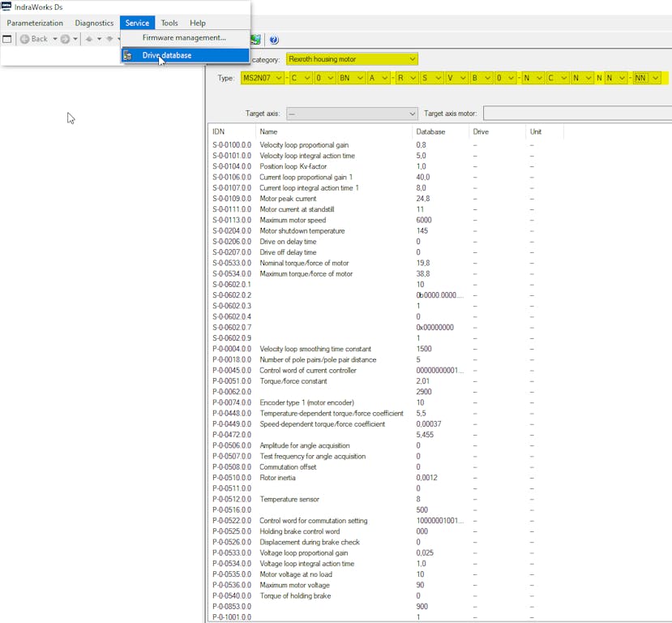
Task: Click the IDN column header
Action: pos(219,131)
